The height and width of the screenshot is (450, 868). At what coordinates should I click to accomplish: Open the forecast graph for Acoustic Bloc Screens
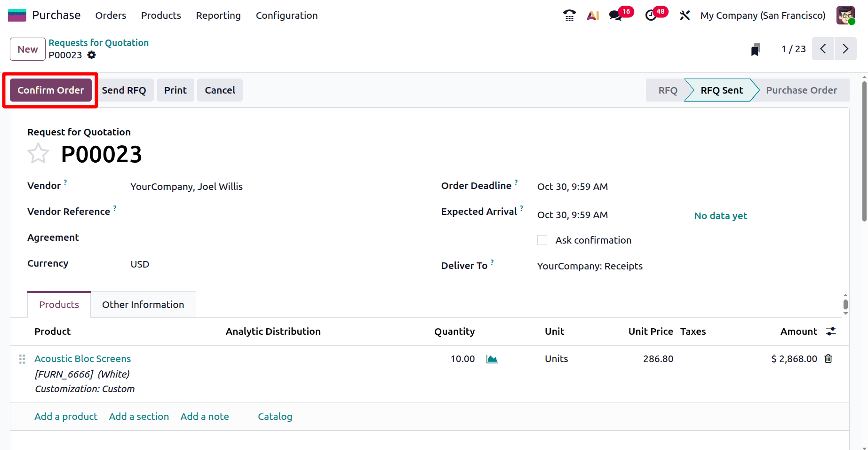(491, 358)
